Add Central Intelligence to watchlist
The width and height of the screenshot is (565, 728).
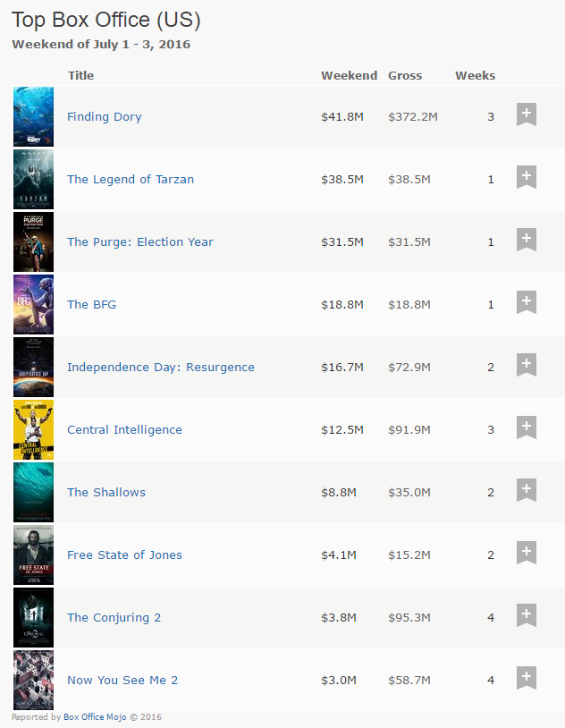coord(527,427)
